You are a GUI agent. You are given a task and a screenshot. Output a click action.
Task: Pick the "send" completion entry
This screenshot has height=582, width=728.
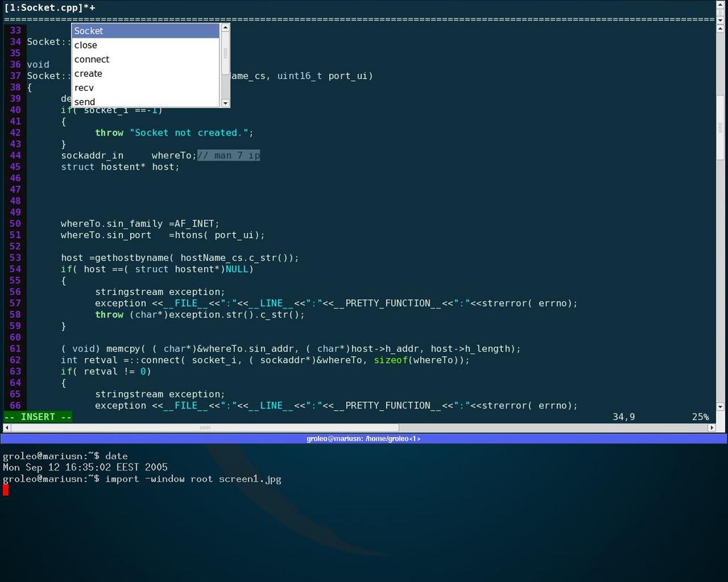[145, 102]
